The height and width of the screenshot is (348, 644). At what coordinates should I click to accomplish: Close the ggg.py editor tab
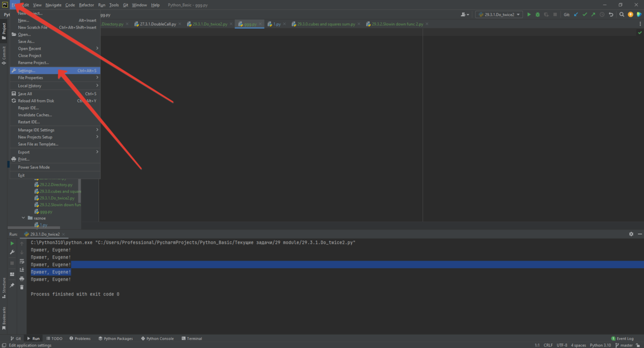coord(261,24)
